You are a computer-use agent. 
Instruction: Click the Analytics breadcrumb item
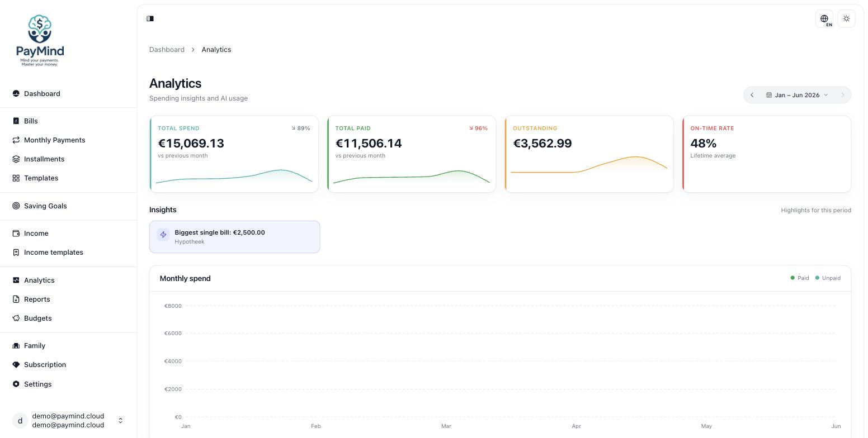point(216,50)
